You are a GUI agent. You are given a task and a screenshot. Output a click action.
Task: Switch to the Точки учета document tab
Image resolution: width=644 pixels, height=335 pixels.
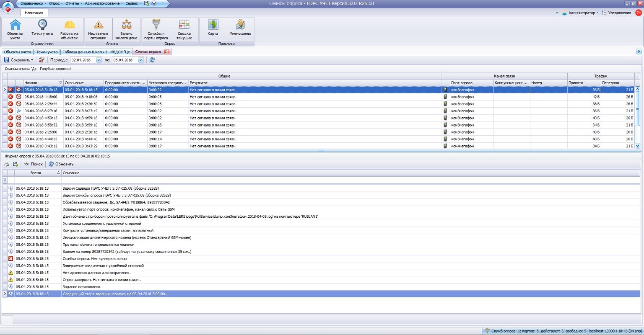[47, 52]
